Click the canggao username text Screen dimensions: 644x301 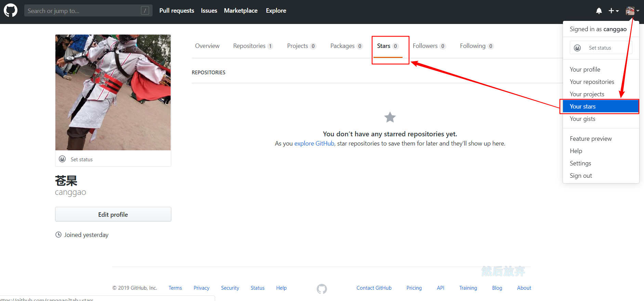click(70, 192)
